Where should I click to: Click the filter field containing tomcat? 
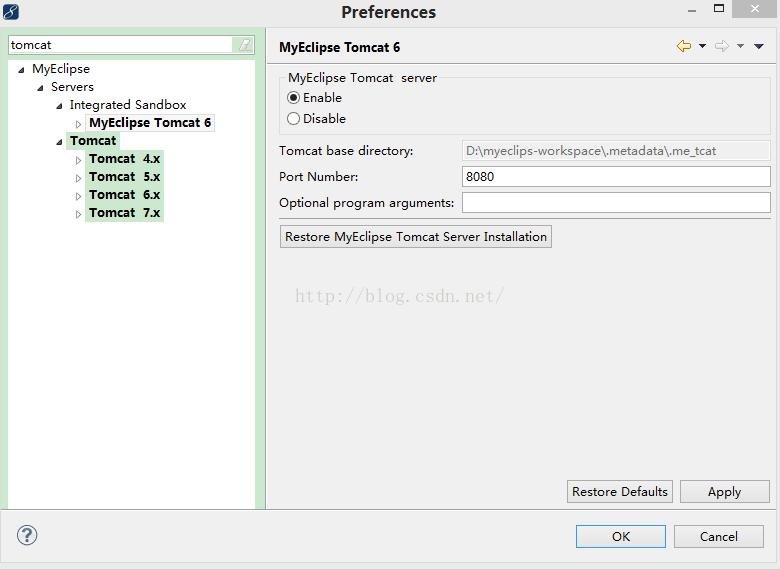click(120, 45)
